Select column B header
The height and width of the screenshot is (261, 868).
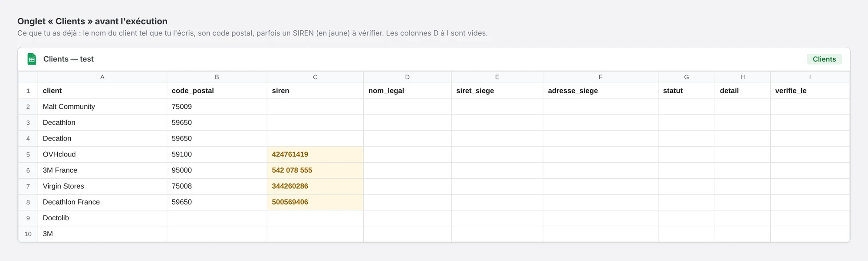(x=217, y=77)
